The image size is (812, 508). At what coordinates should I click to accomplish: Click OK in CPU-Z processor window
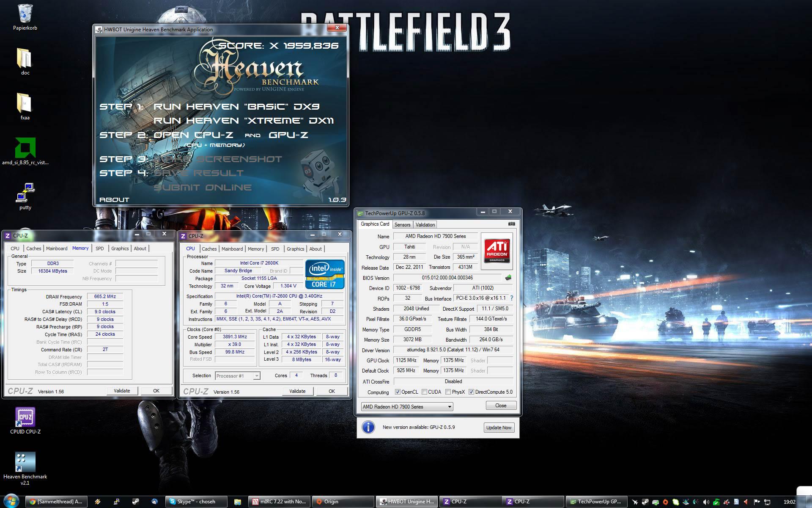pyautogui.click(x=332, y=391)
